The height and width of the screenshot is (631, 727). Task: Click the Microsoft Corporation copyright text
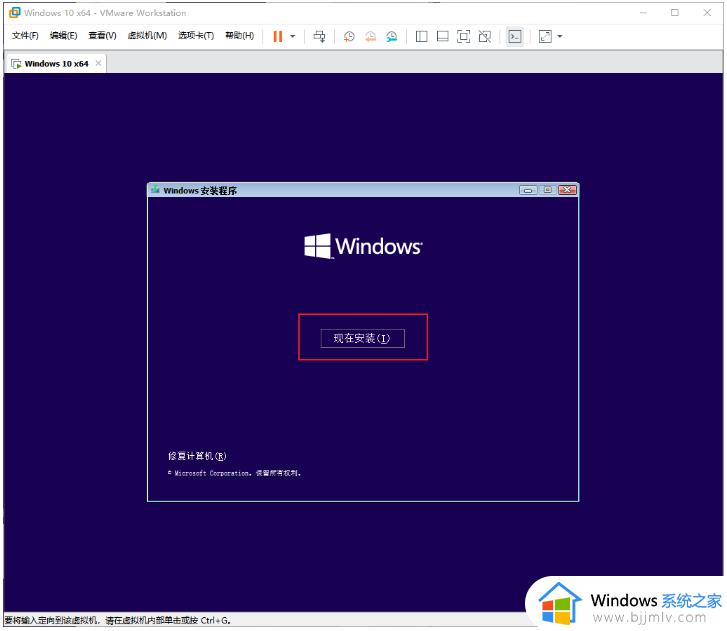click(235, 473)
